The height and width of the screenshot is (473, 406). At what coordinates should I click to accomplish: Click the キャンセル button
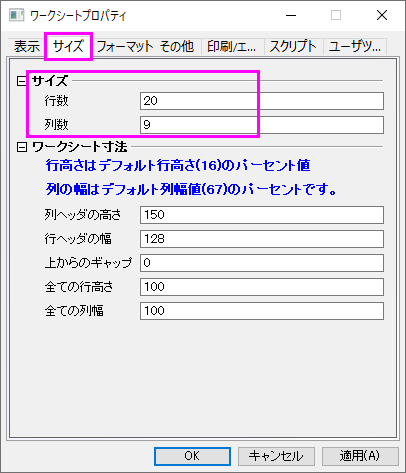click(276, 456)
